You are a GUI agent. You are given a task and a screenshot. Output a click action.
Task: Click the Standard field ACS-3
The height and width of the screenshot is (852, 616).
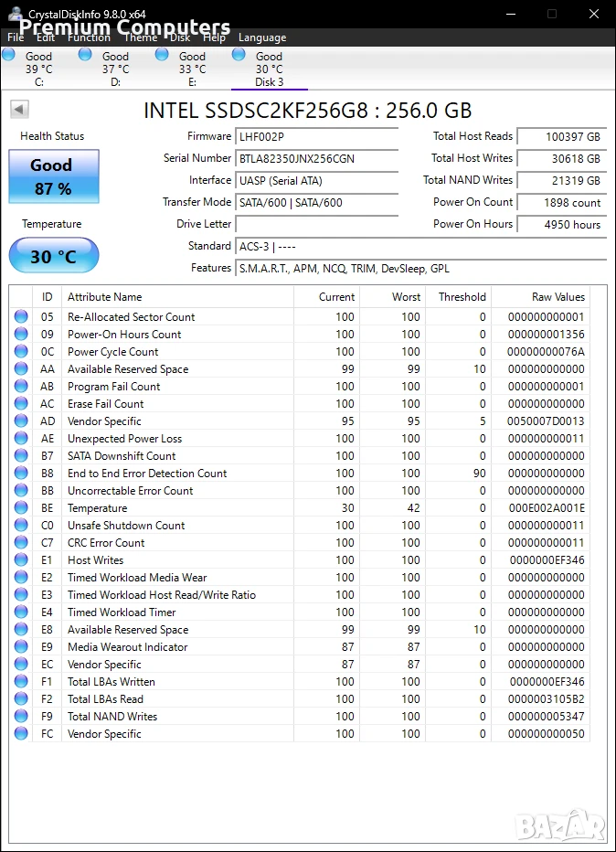pos(421,247)
